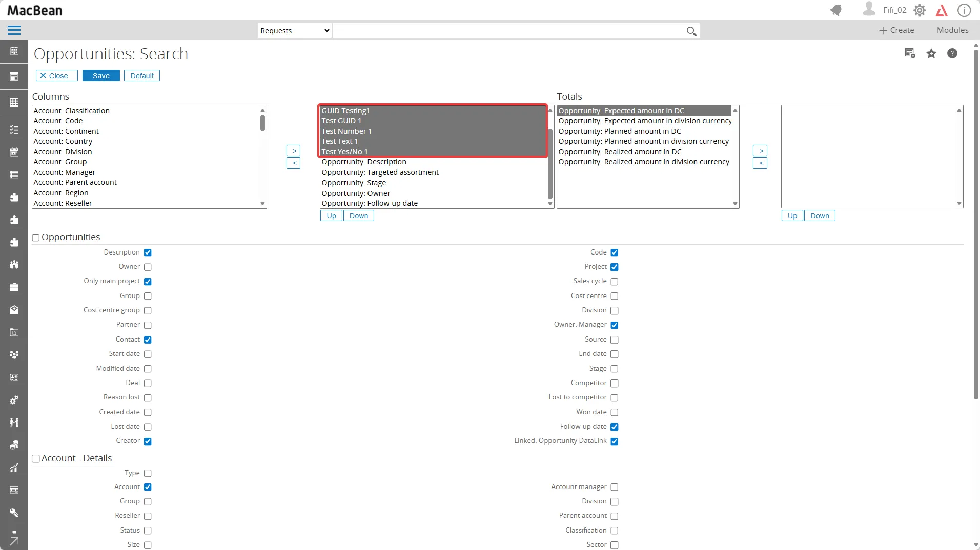
Task: Open the help question mark icon
Action: (x=952, y=54)
